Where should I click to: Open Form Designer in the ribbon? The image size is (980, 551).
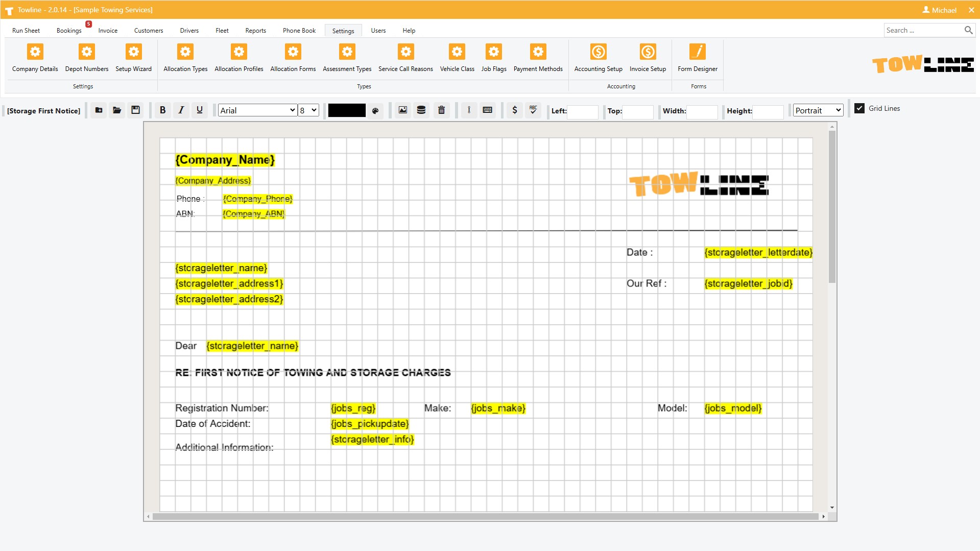697,58
